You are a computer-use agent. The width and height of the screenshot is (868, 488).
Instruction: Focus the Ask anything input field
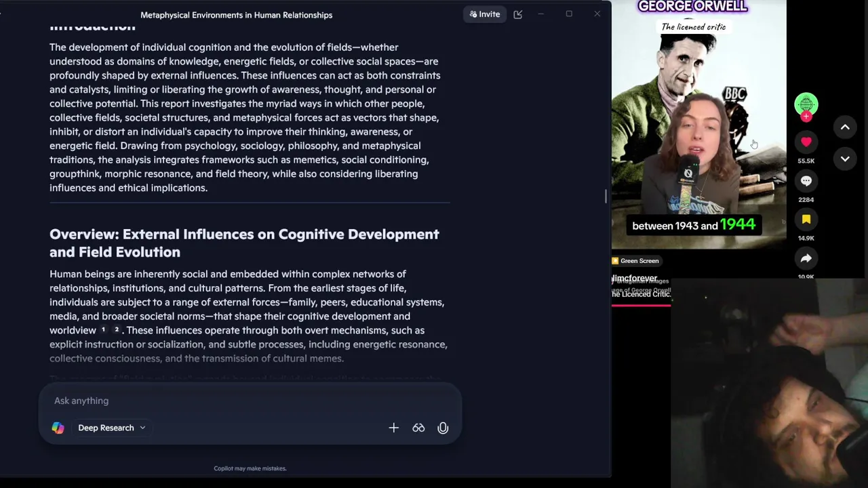pyautogui.click(x=250, y=401)
